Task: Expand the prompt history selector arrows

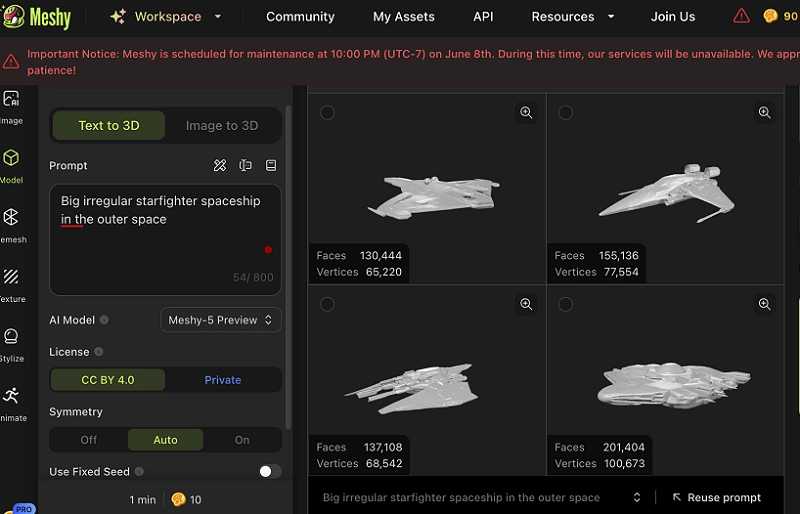Action: pos(637,497)
